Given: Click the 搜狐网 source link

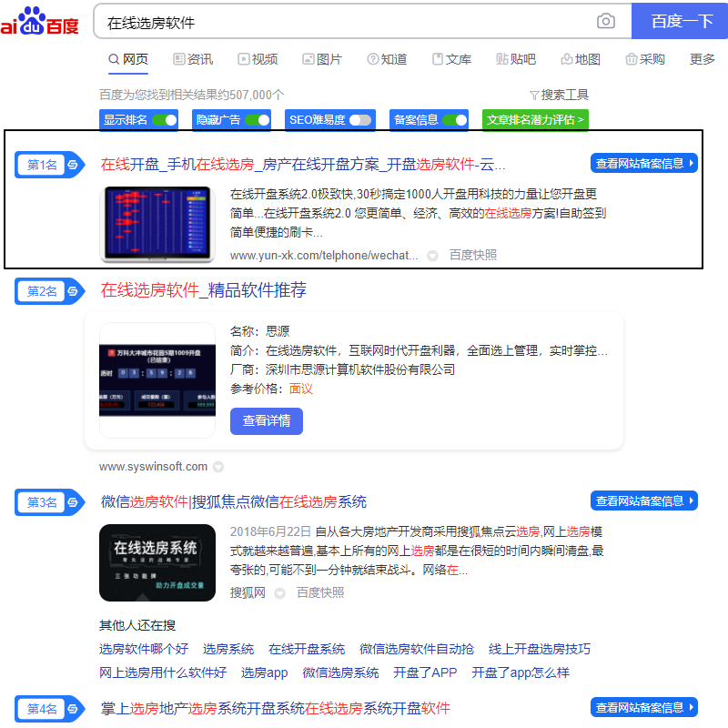Looking at the screenshot, I should tap(248, 593).
